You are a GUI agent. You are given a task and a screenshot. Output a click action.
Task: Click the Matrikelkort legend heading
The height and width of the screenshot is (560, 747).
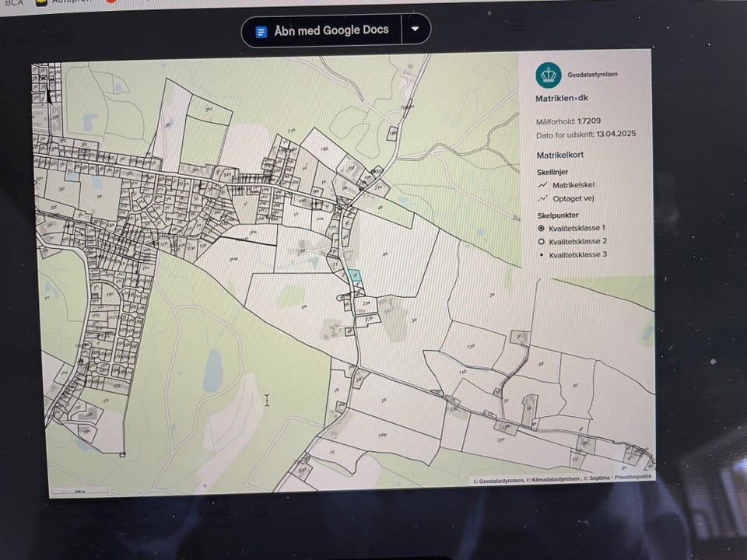(x=559, y=156)
